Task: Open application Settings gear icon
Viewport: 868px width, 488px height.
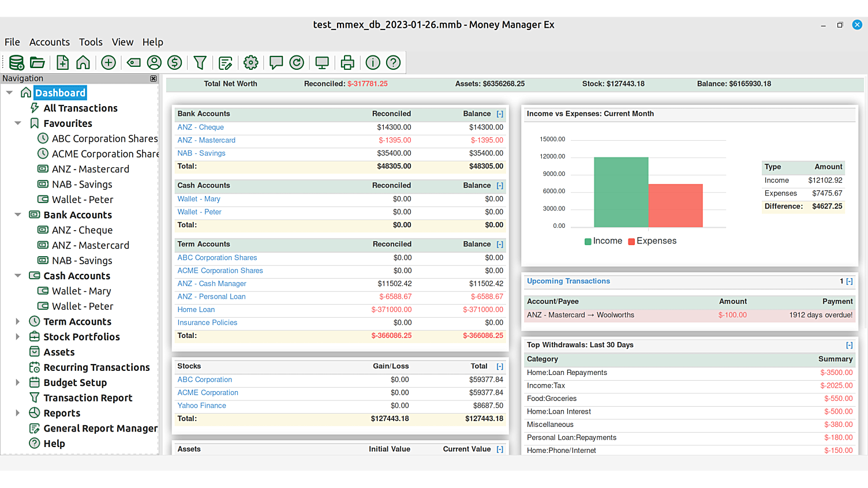Action: [250, 62]
